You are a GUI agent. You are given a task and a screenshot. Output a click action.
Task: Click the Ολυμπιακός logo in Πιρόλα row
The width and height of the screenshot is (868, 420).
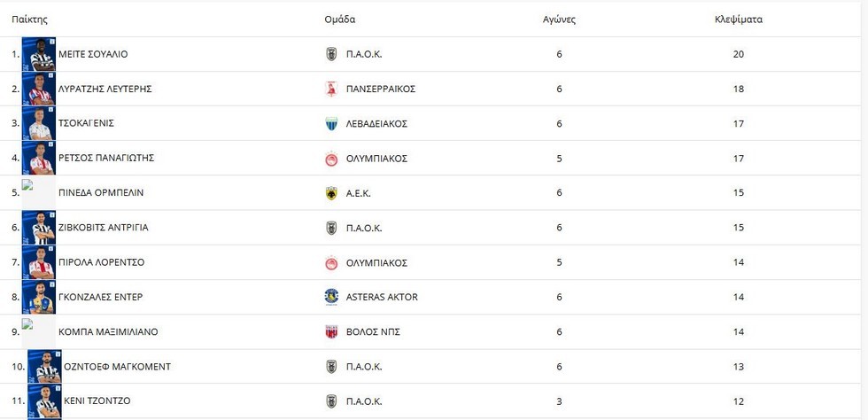click(331, 263)
